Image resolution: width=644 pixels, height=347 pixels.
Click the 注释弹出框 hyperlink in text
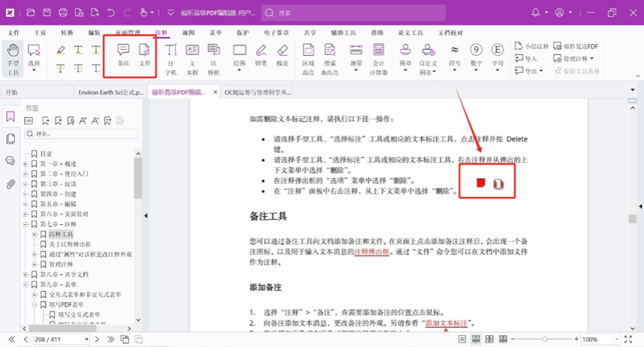coord(371,252)
